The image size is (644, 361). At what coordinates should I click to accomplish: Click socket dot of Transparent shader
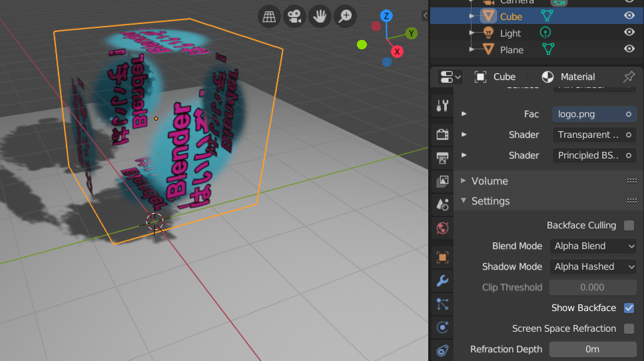tap(629, 135)
